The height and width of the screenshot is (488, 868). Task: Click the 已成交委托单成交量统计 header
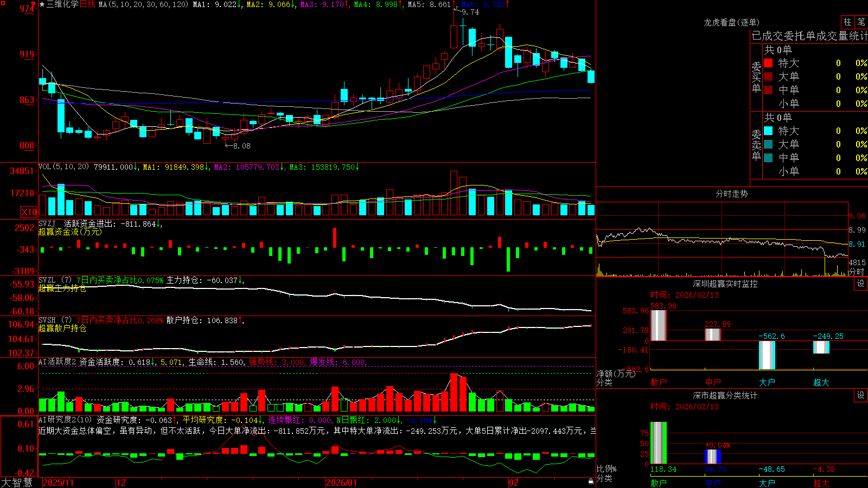809,36
